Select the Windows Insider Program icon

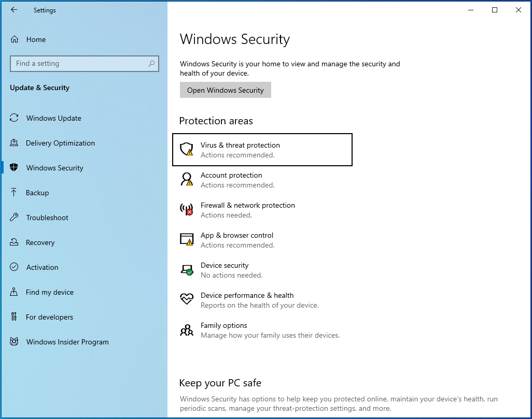coord(13,342)
